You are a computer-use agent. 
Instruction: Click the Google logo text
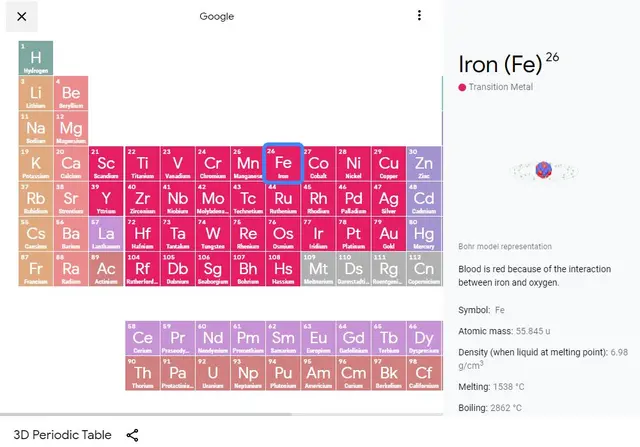(217, 16)
